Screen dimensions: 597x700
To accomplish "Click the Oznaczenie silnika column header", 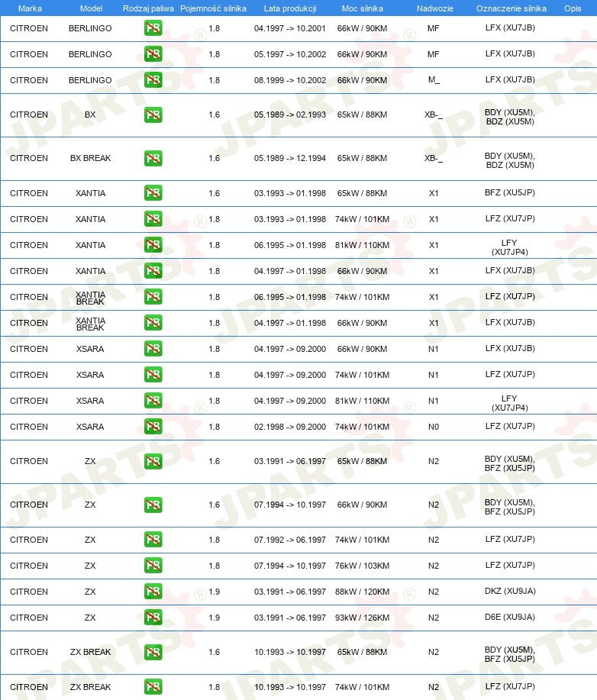I will [x=511, y=8].
